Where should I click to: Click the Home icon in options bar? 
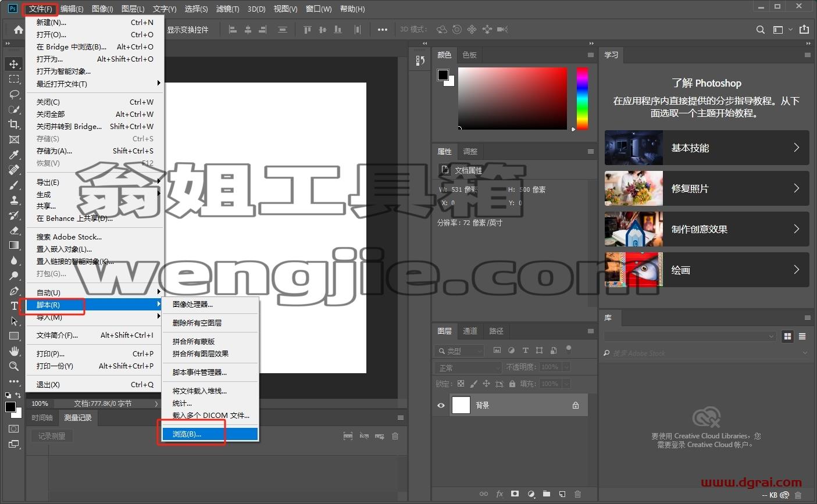(18, 30)
